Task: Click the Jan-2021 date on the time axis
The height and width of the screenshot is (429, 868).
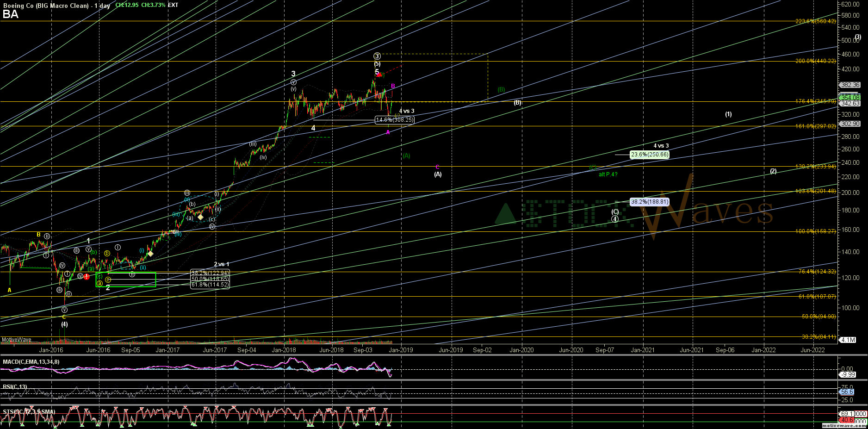Action: [643, 350]
